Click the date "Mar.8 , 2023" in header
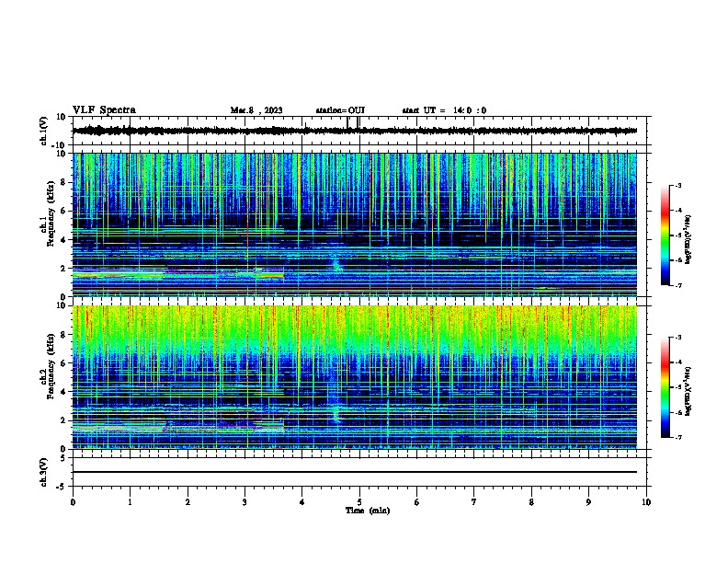This screenshot has height=563, width=728. pyautogui.click(x=256, y=110)
